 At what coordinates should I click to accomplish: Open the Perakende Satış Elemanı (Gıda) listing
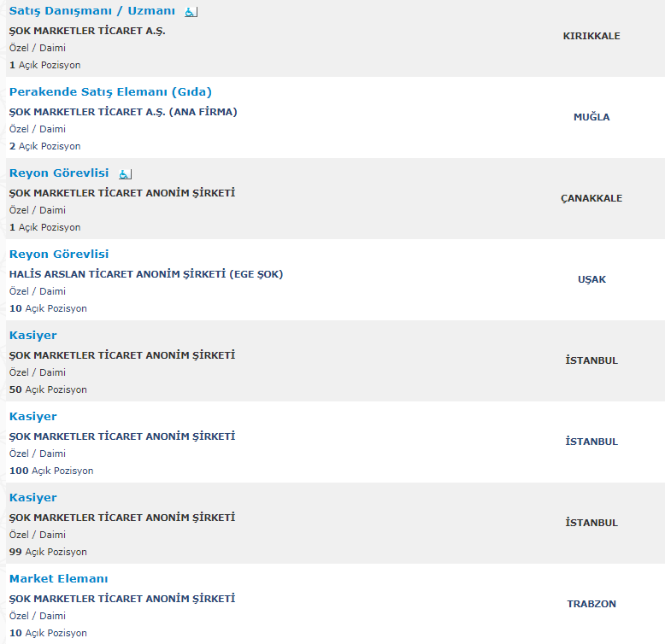pyautogui.click(x=110, y=91)
